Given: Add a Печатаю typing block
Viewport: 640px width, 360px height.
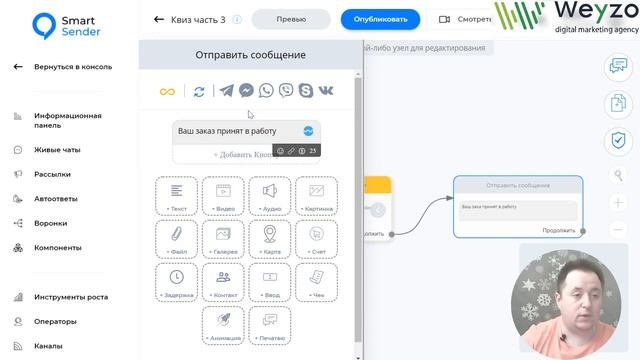Looking at the screenshot, I should tap(270, 326).
